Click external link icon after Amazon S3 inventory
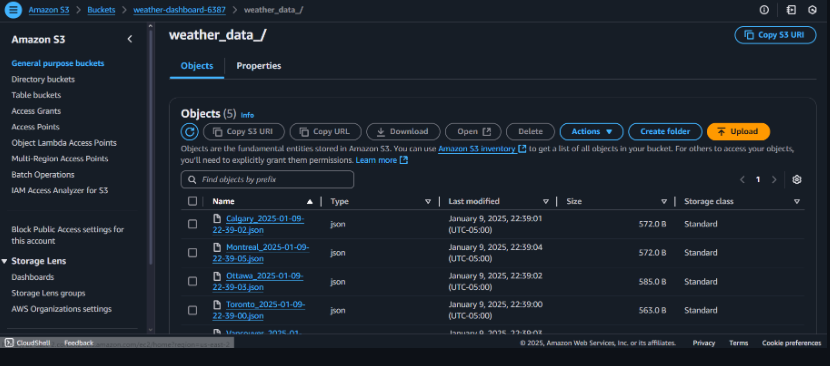Image resolution: width=830 pixels, height=366 pixels. (522, 149)
